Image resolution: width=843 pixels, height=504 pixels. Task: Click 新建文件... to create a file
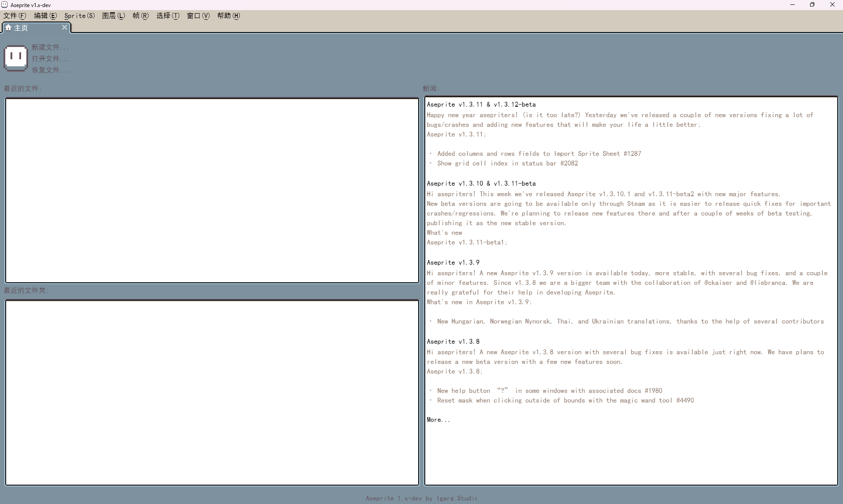coord(50,47)
